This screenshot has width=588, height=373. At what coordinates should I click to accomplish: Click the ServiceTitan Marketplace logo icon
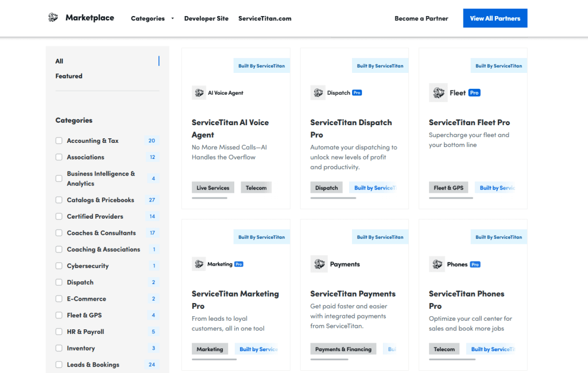(x=53, y=18)
